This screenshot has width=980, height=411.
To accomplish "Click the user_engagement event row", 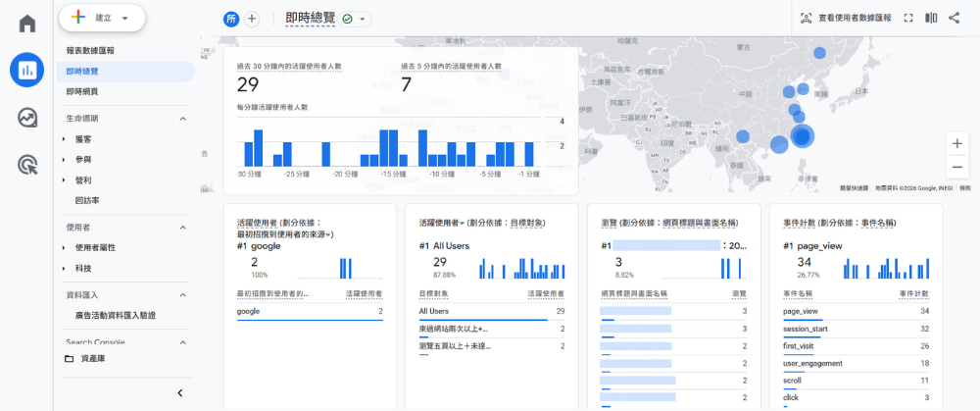I will [x=857, y=364].
